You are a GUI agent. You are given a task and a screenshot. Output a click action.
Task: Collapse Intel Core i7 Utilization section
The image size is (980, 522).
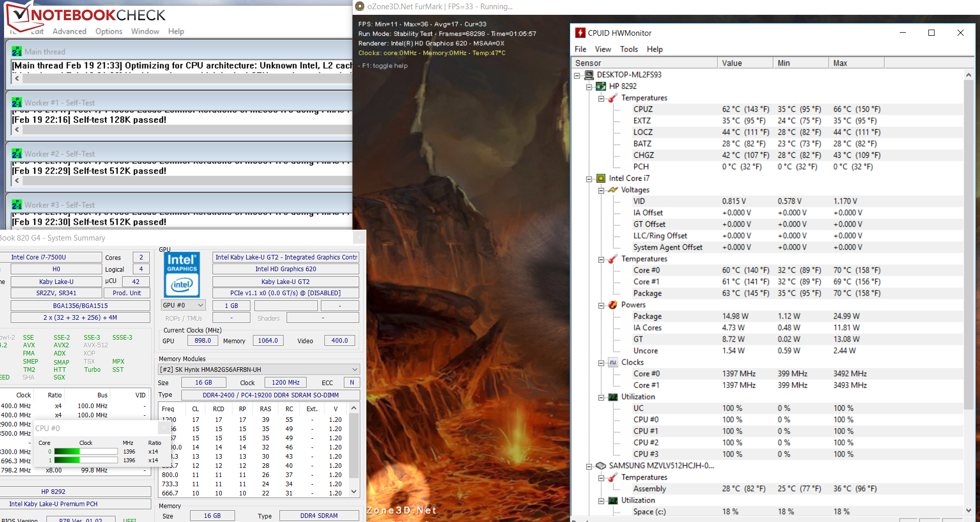tap(601, 397)
